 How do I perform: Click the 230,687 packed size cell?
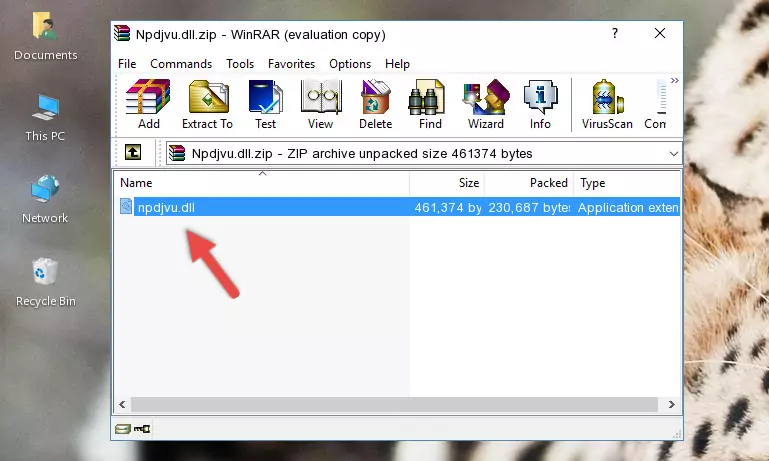pos(529,208)
